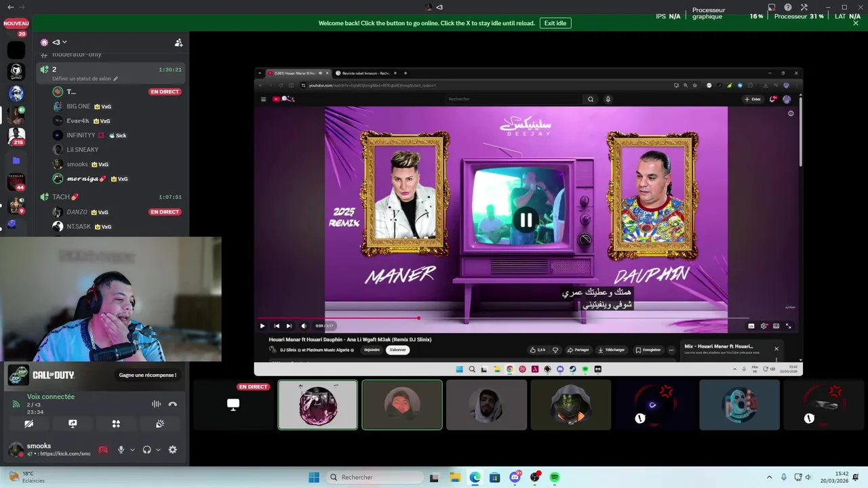Turn on the camera in Discord

tap(28, 424)
